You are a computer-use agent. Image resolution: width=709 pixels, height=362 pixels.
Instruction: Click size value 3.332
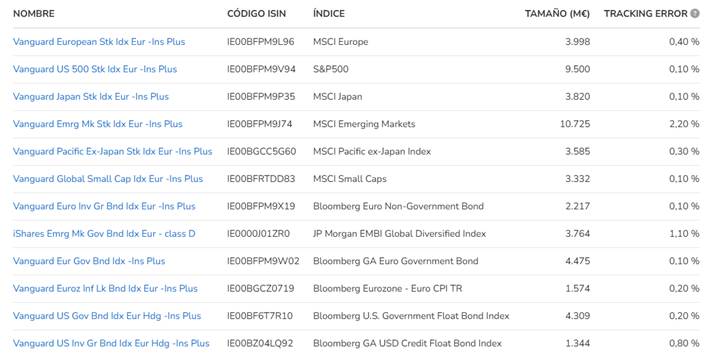[x=577, y=179]
